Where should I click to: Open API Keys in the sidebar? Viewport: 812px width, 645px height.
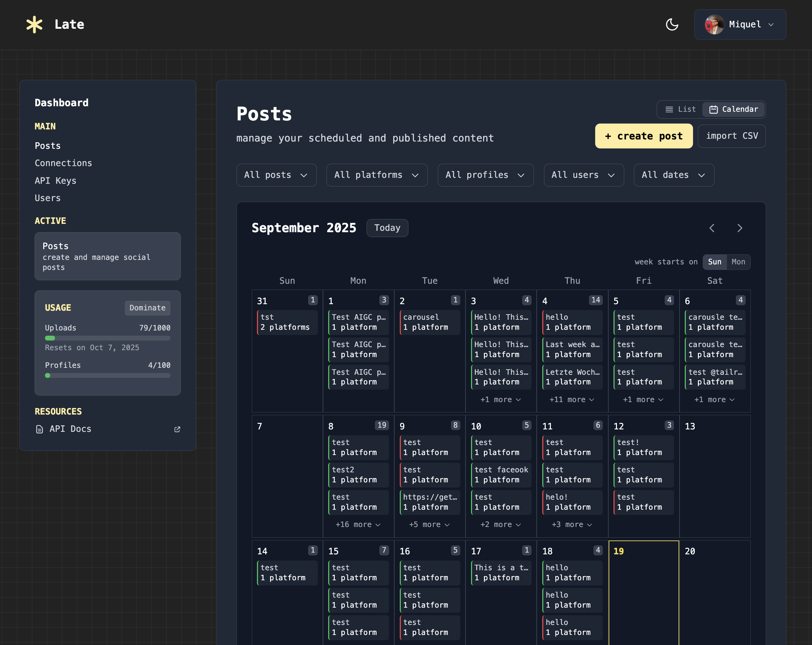coord(55,181)
